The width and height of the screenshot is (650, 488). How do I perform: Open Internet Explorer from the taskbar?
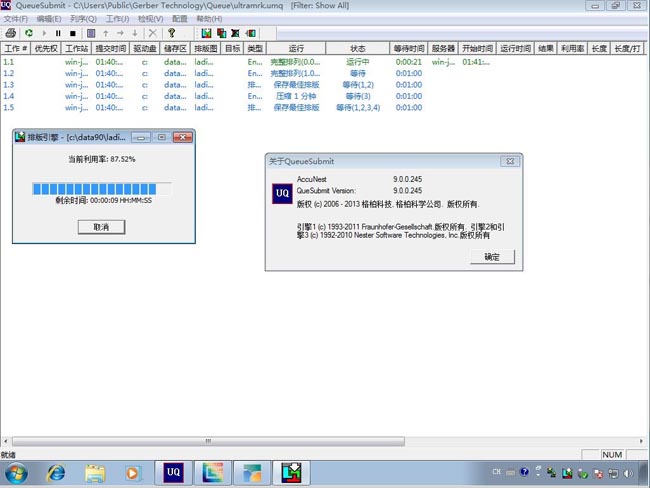click(x=56, y=473)
